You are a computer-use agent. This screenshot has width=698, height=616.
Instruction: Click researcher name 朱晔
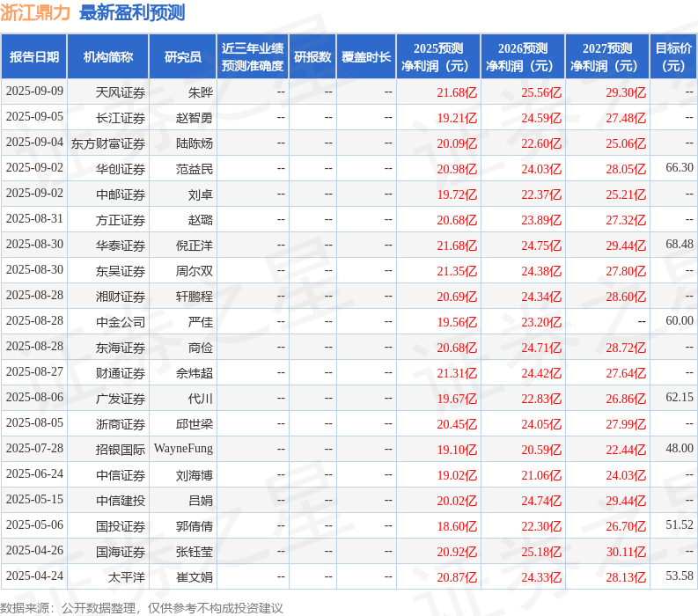coord(201,92)
